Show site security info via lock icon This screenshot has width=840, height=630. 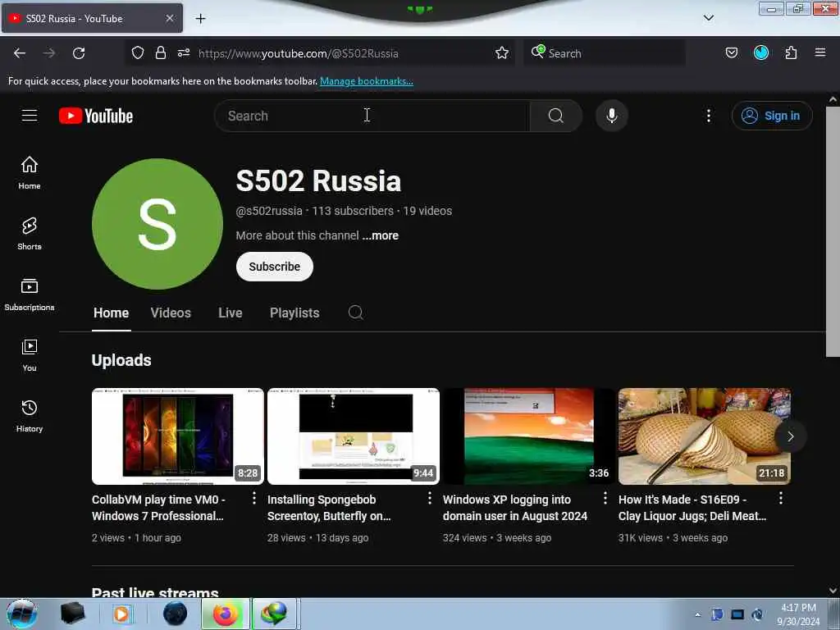pos(161,53)
